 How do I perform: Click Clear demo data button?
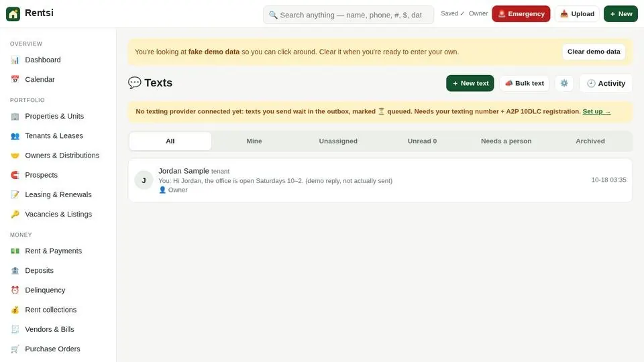click(594, 52)
